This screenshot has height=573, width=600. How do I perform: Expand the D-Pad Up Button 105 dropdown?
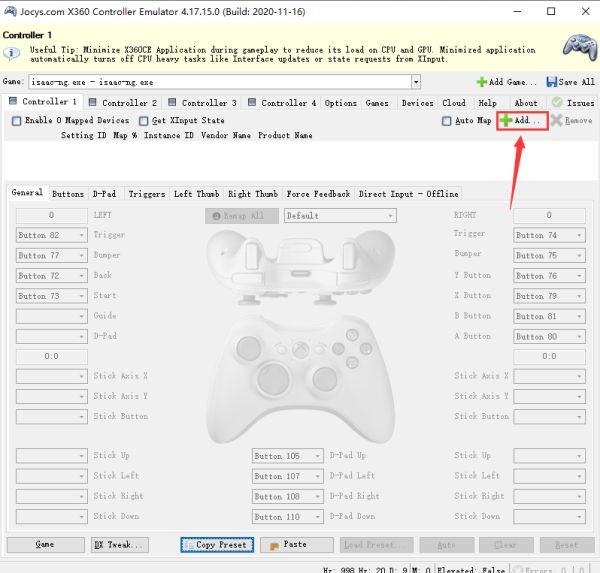(317, 456)
